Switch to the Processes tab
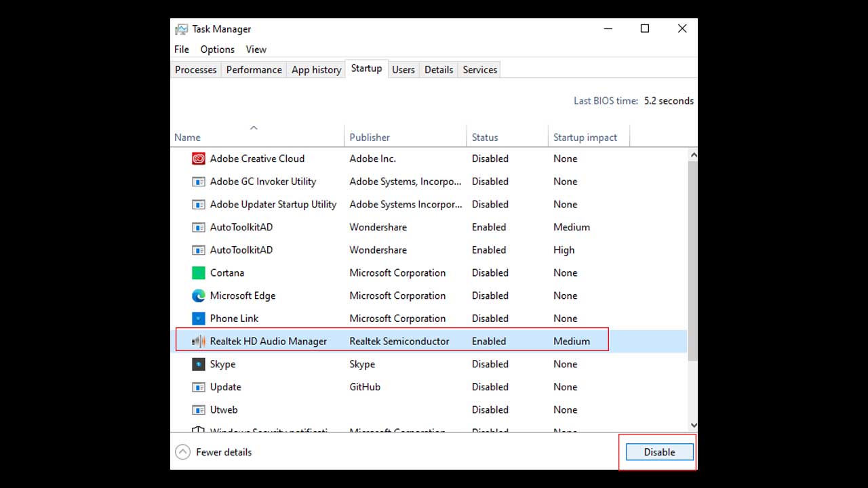 pos(195,69)
